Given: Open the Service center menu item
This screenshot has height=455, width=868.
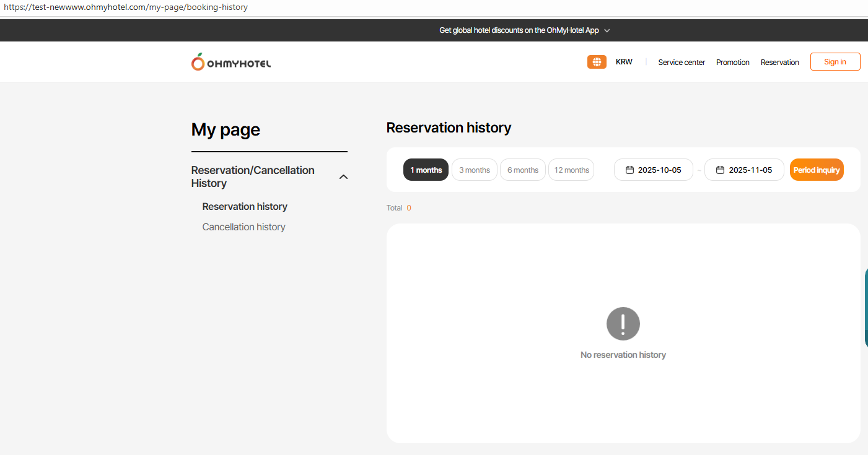Looking at the screenshot, I should coord(682,63).
